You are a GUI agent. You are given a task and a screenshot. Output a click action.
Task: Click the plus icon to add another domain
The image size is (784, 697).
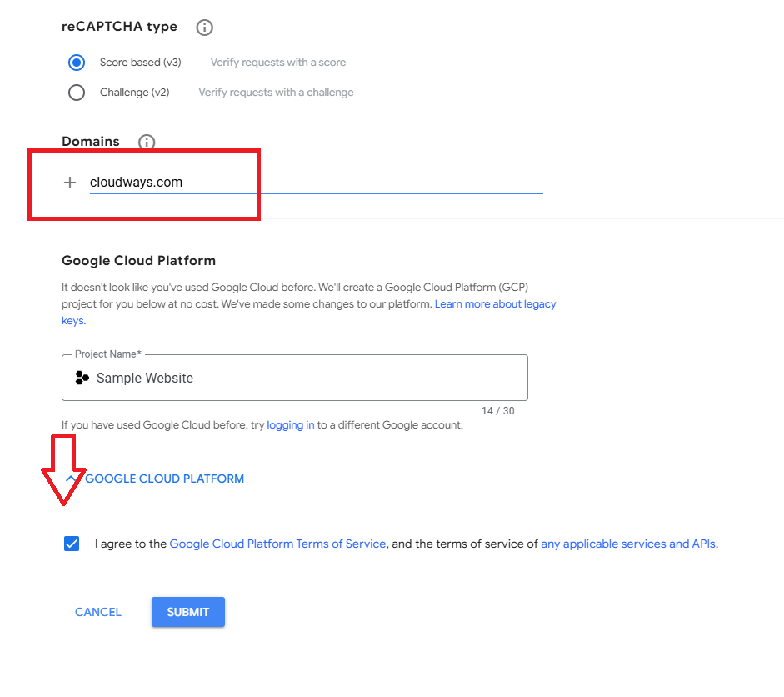tap(70, 182)
